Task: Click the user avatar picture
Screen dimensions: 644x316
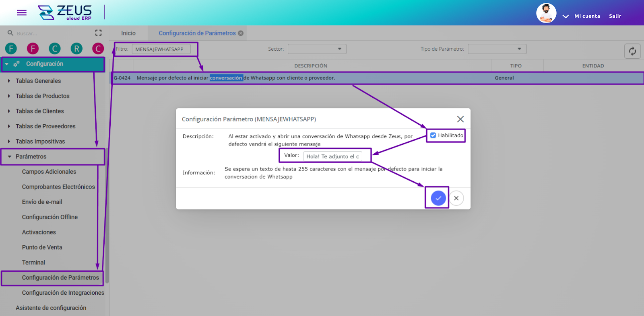Action: (x=546, y=13)
